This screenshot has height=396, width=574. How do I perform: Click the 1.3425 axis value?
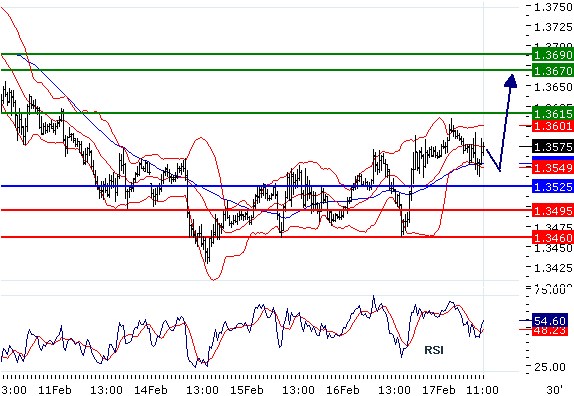point(553,268)
